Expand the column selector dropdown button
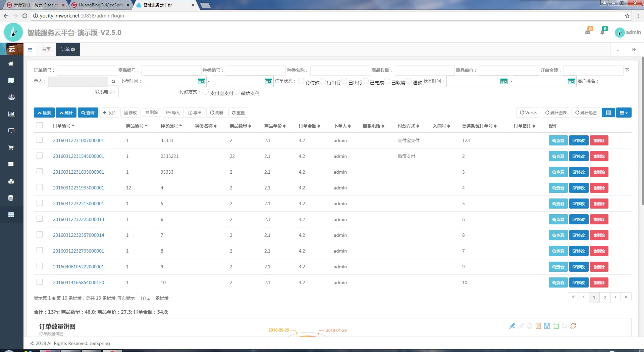644x352 pixels. pyautogui.click(x=624, y=113)
